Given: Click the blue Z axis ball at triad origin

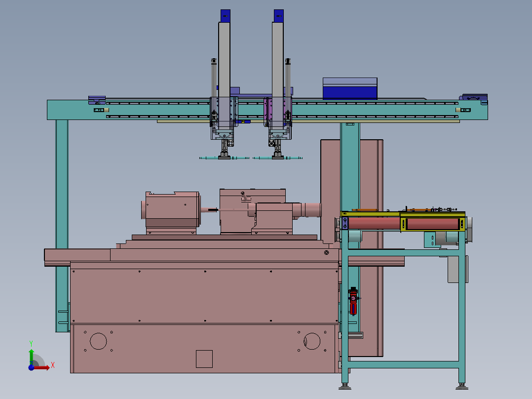Looking at the screenshot, I should pyautogui.click(x=31, y=368).
